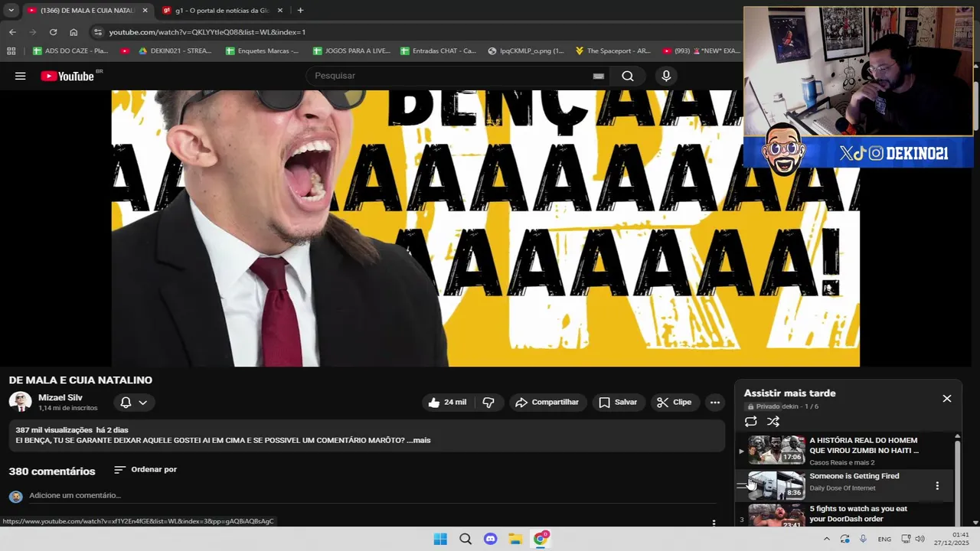The image size is (980, 551).
Task: Toggle playlist loop in Assistir mais tarde
Action: point(751,422)
